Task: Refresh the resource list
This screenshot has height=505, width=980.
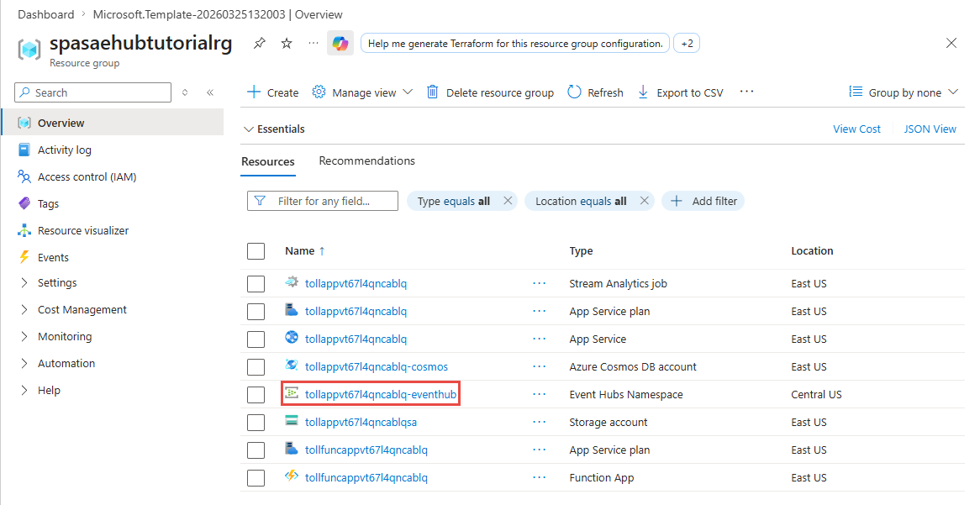Action: 596,92
